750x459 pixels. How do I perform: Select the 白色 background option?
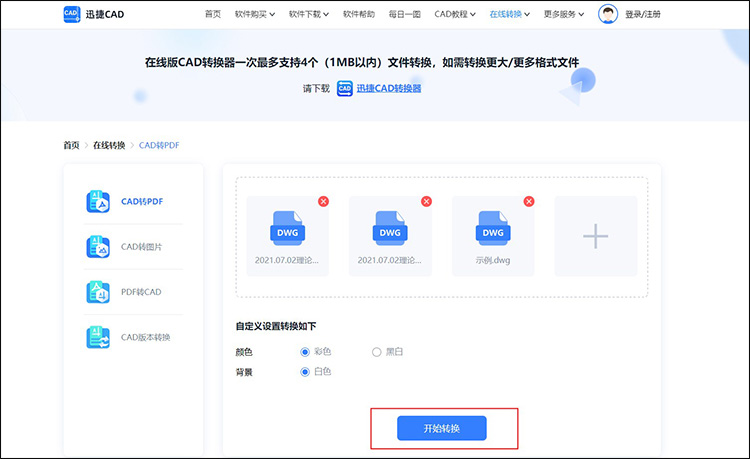pyautogui.click(x=305, y=372)
